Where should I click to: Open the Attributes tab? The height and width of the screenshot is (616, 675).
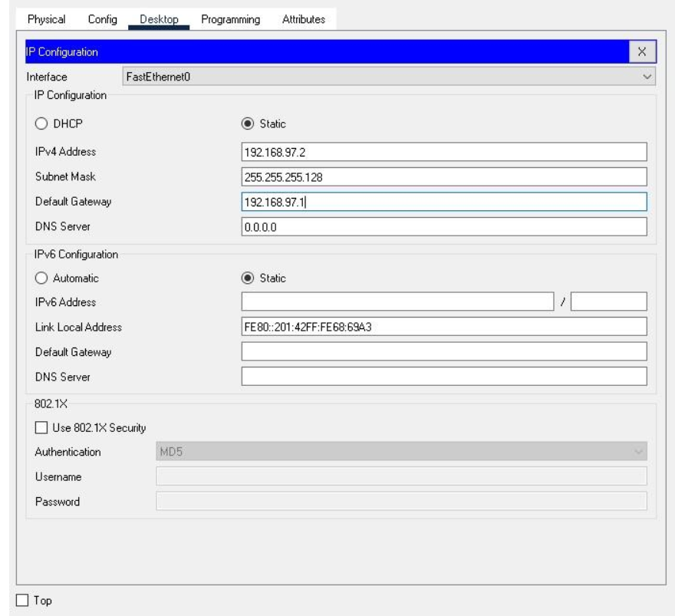(x=303, y=19)
